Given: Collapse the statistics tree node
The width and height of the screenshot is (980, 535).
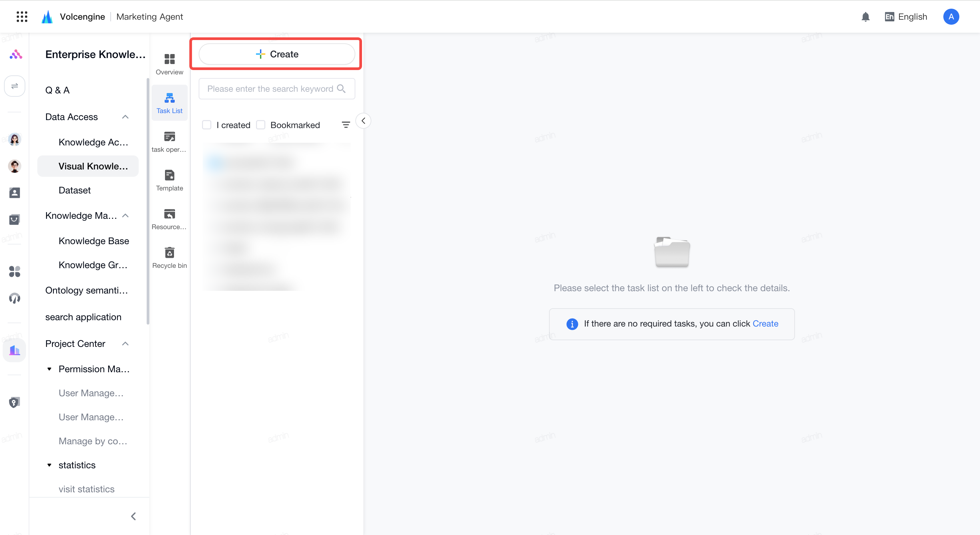Looking at the screenshot, I should point(49,465).
